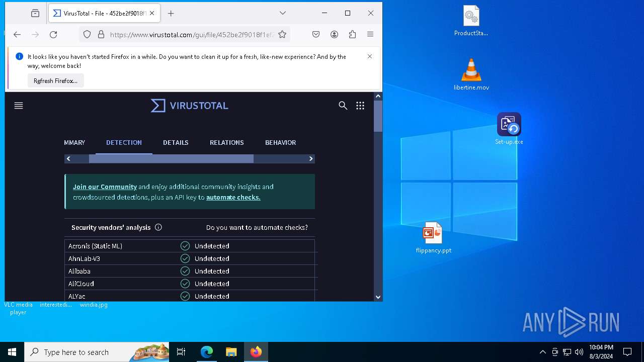
Task: Click the tracking protection shield icon
Action: (87, 35)
